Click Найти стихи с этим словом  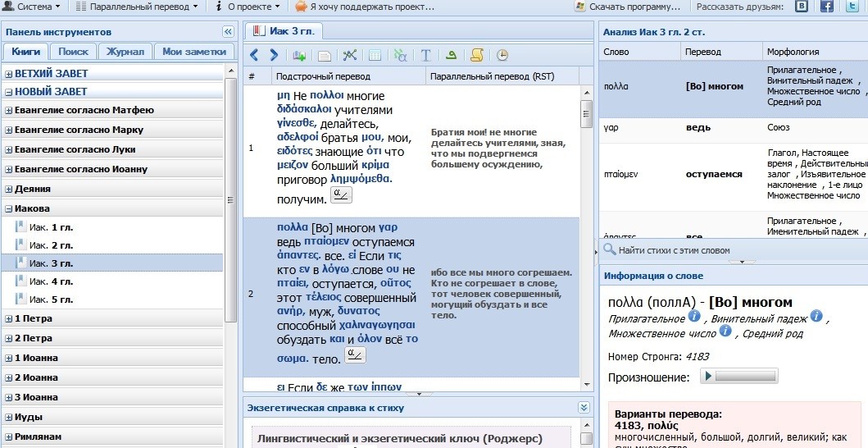(674, 250)
